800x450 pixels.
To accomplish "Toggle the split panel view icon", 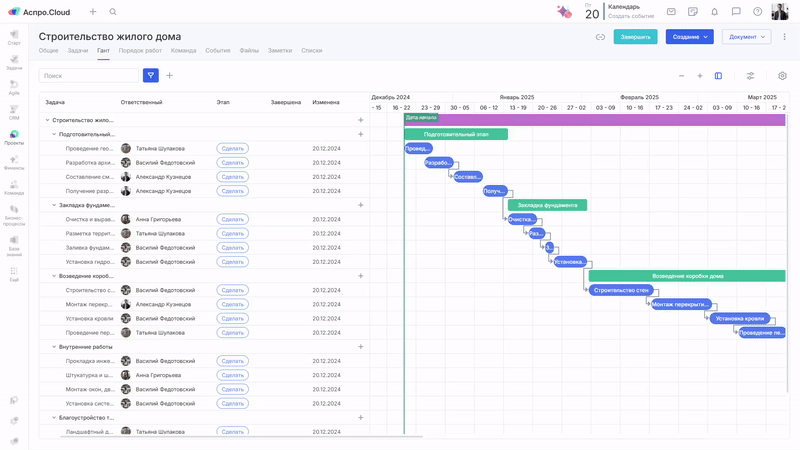I will [718, 76].
